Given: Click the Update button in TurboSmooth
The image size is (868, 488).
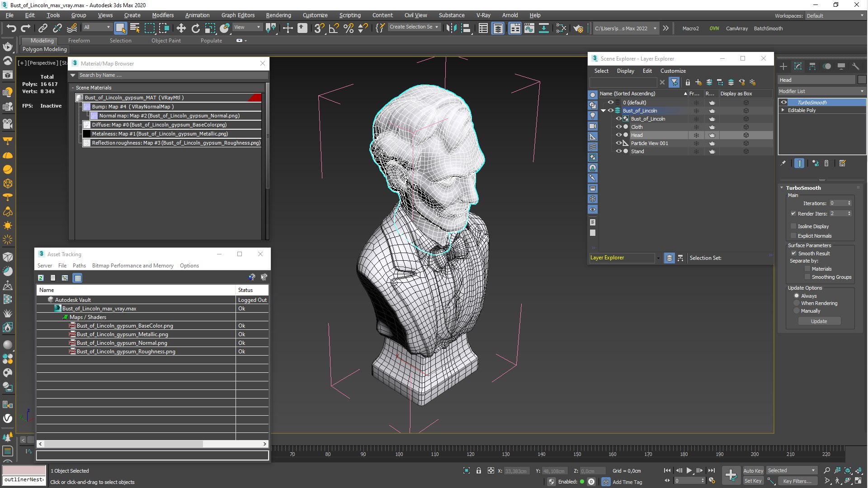Looking at the screenshot, I should pos(819,321).
